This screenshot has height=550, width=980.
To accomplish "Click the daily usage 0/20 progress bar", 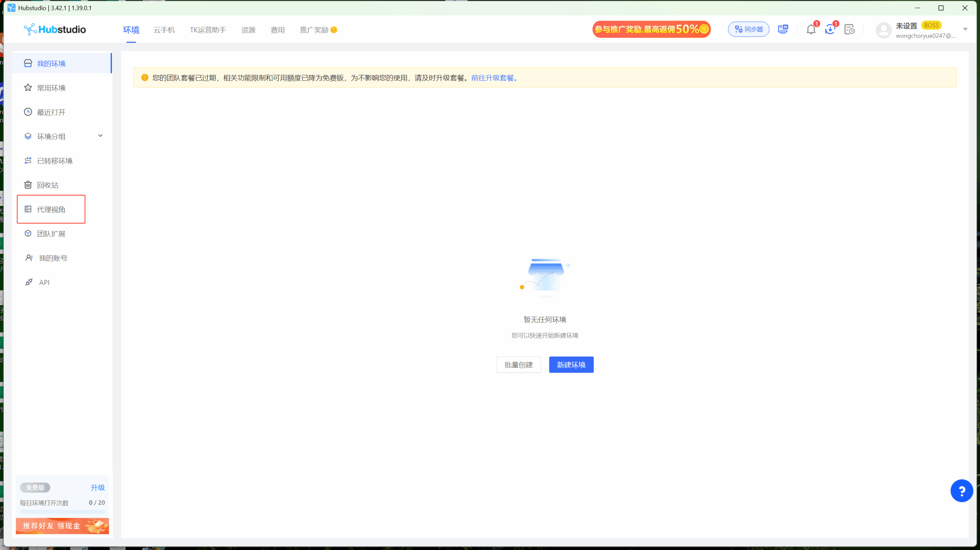I will [x=62, y=512].
